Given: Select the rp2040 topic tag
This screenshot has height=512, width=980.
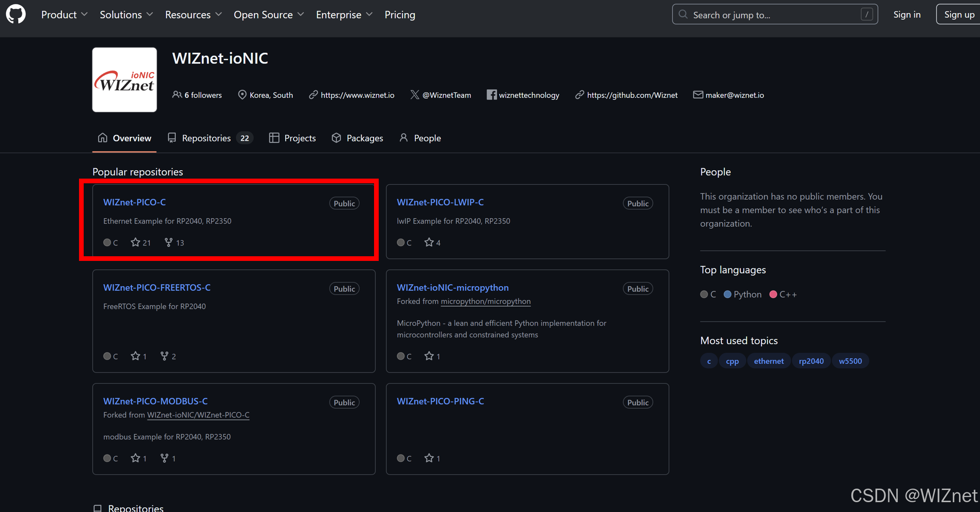Looking at the screenshot, I should point(811,361).
